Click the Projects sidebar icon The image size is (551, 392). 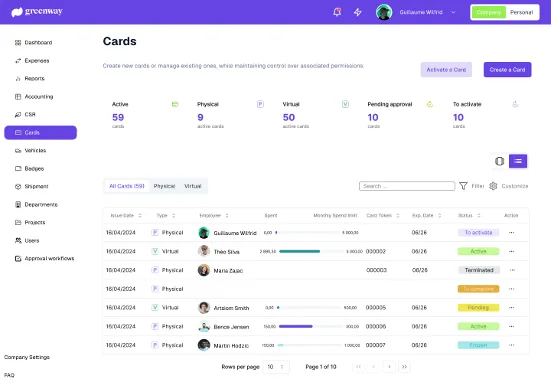pos(18,222)
